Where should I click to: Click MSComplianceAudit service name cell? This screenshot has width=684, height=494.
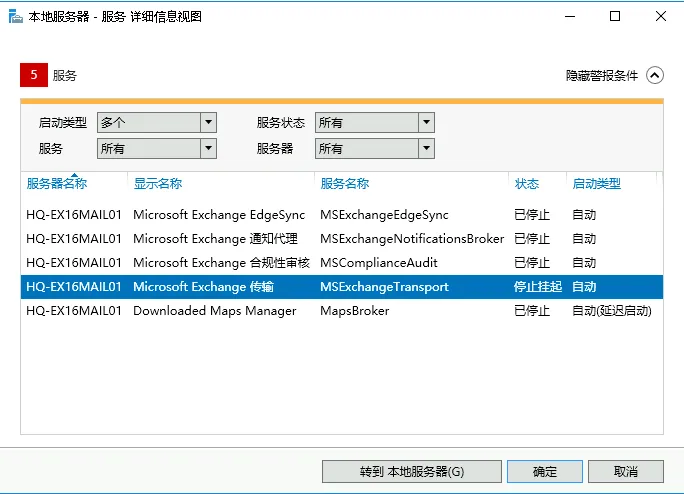[379, 263]
